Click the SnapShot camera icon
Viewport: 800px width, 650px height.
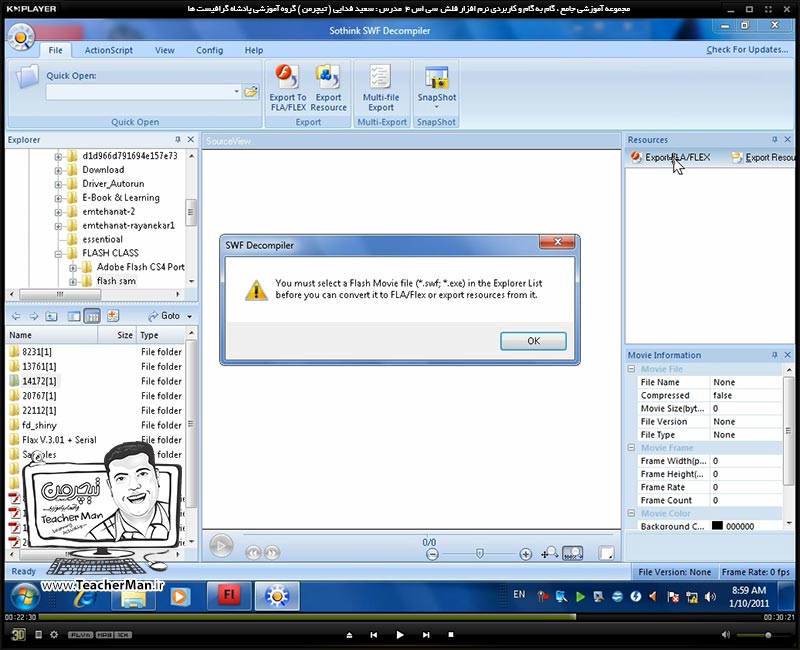436,78
